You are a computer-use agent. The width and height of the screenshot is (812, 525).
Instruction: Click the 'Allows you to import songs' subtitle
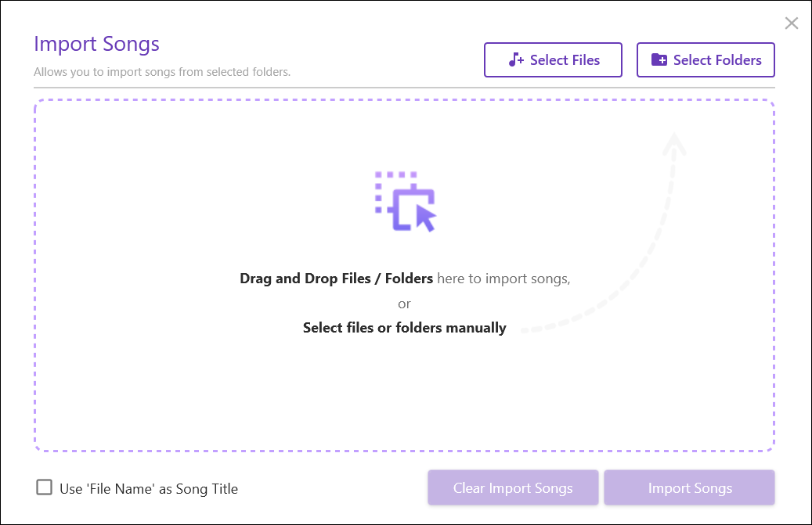[x=162, y=72]
